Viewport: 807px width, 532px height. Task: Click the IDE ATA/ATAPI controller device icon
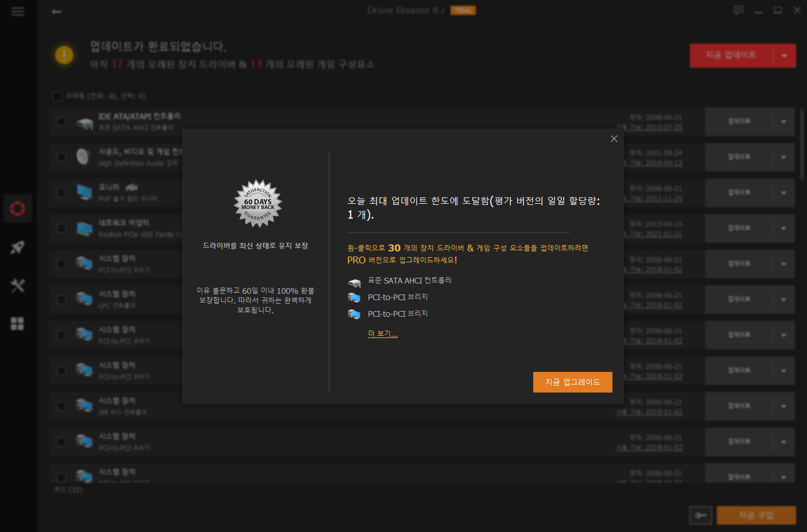point(84,122)
